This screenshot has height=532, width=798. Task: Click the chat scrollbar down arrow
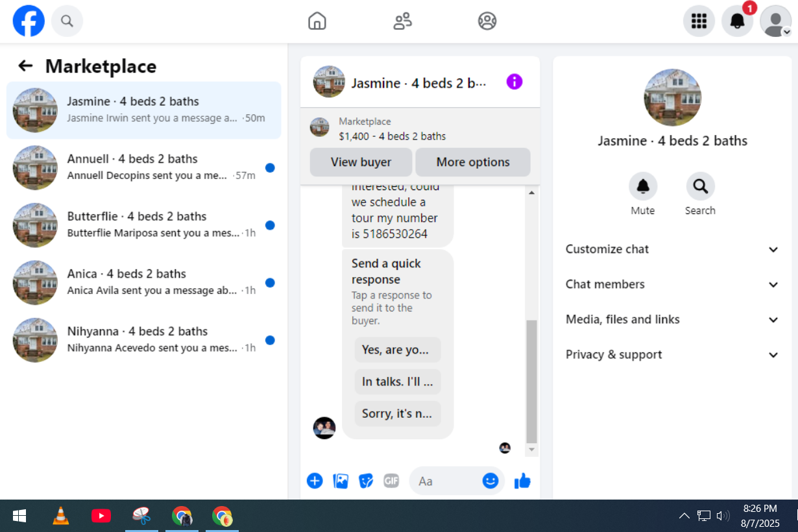click(x=531, y=449)
